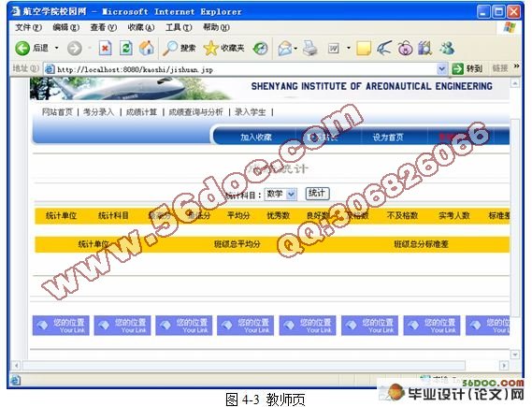Open the back history dropdown arrow
Image resolution: width=532 pixels, height=407 pixels.
[57, 49]
